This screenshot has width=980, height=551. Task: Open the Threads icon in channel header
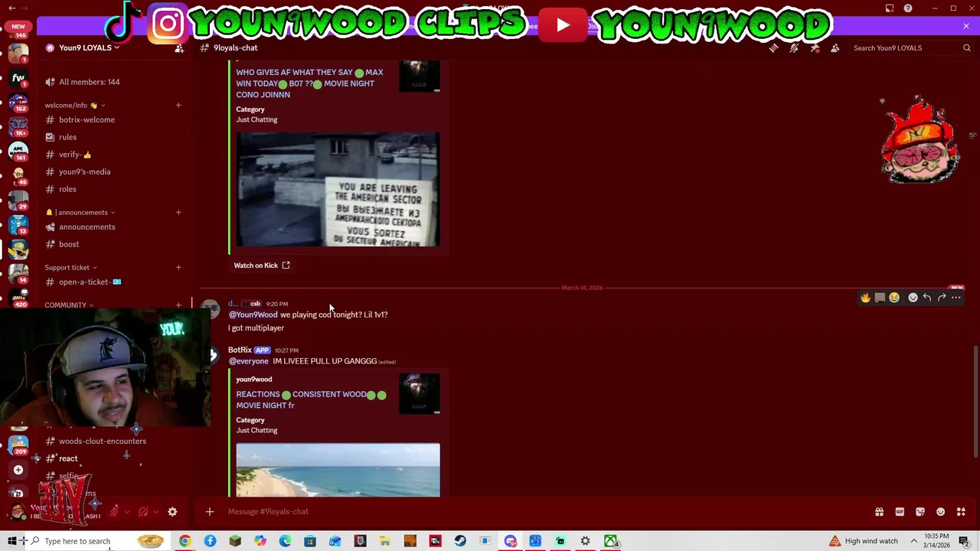pos(773,48)
